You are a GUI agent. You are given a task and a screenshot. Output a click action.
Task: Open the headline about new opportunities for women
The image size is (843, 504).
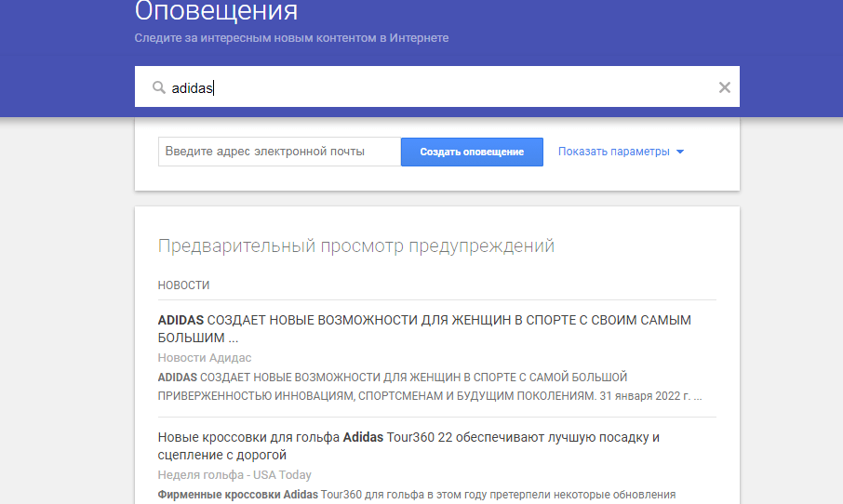pos(424,328)
